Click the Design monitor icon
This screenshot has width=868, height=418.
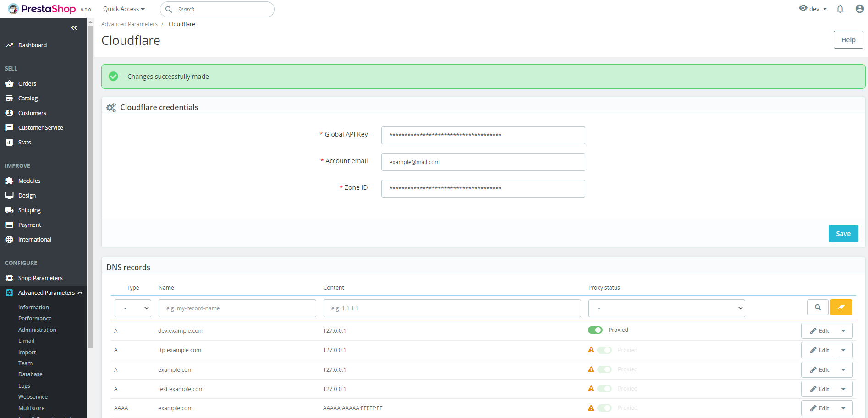click(x=9, y=196)
